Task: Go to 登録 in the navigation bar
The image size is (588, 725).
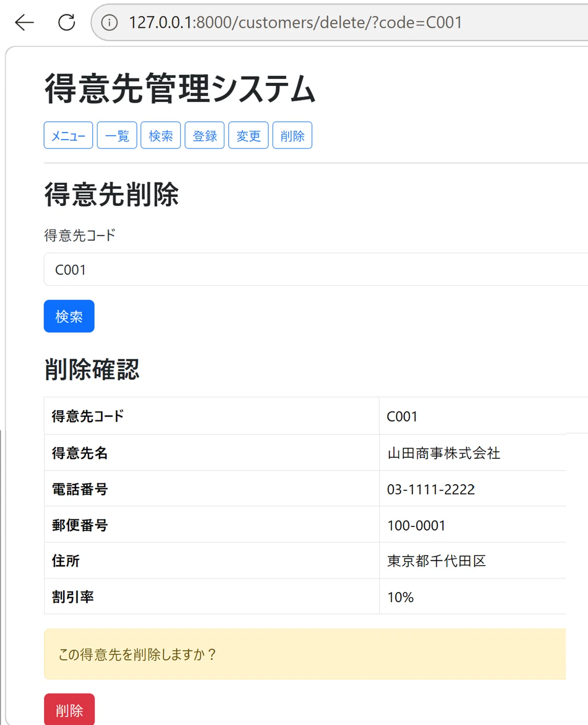Action: click(x=205, y=135)
